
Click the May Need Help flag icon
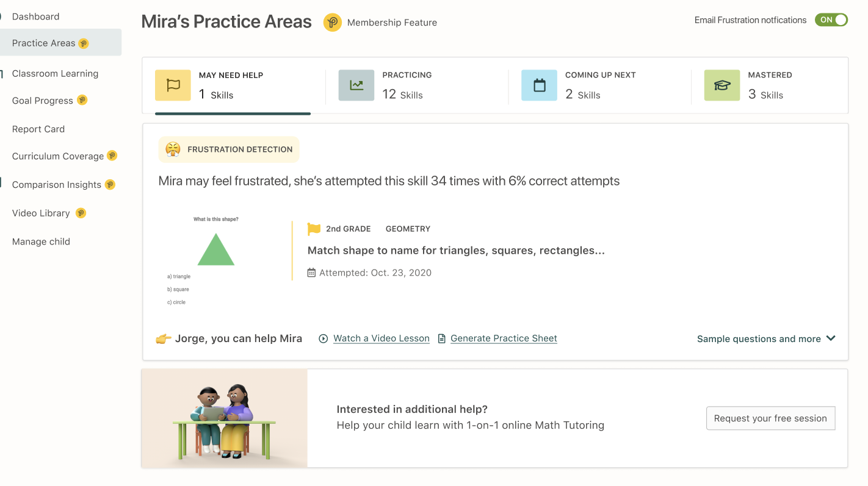pyautogui.click(x=173, y=85)
